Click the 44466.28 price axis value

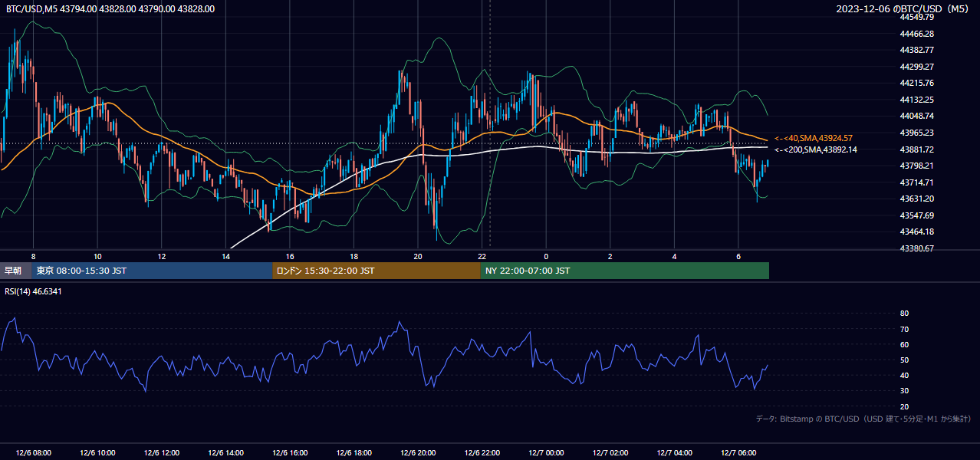coord(917,34)
